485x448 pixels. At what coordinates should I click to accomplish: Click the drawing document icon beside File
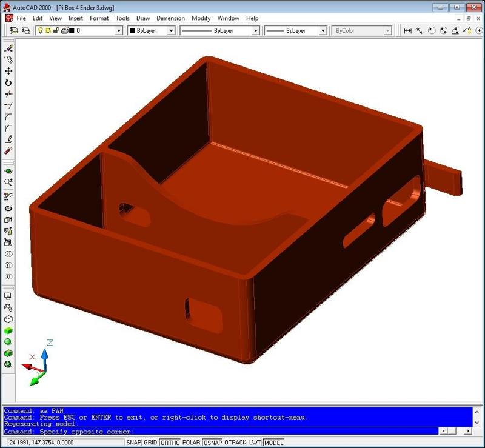coord(9,18)
